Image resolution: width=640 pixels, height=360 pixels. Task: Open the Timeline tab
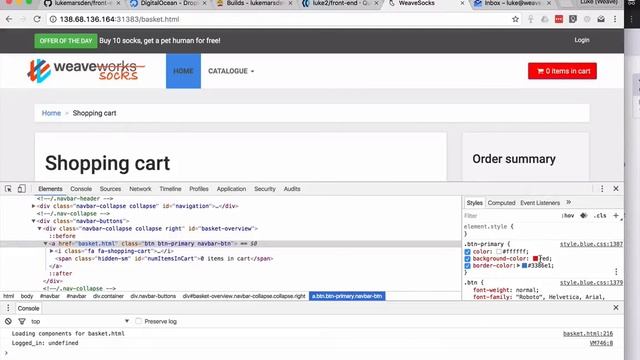[x=170, y=189]
